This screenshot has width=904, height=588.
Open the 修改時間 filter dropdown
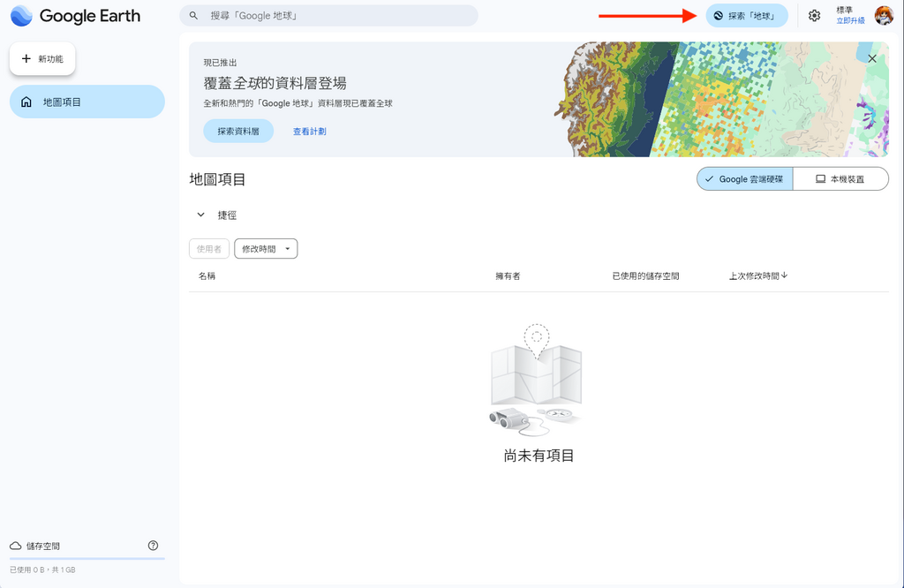click(266, 248)
